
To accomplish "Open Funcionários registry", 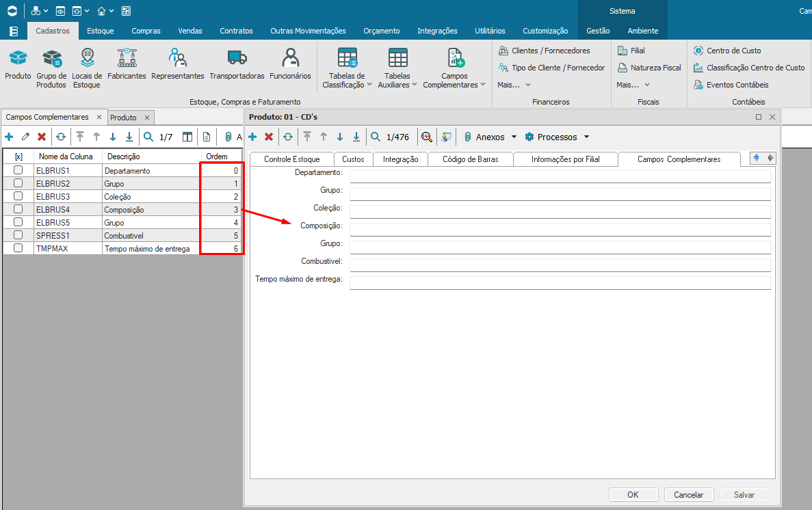I will click(x=291, y=64).
